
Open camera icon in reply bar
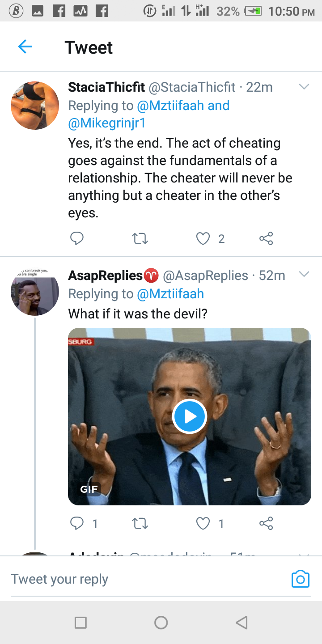pos(300,579)
